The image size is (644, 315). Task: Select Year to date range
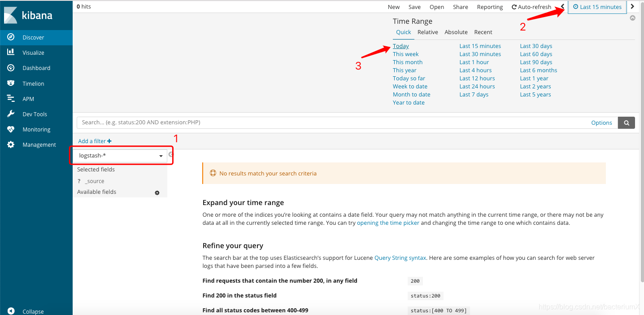[x=409, y=102]
